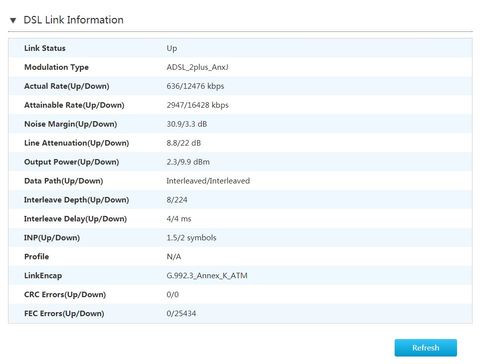Image resolution: width=480 pixels, height=364 pixels.
Task: Select the DSL Link Information heading
Action: [x=73, y=20]
